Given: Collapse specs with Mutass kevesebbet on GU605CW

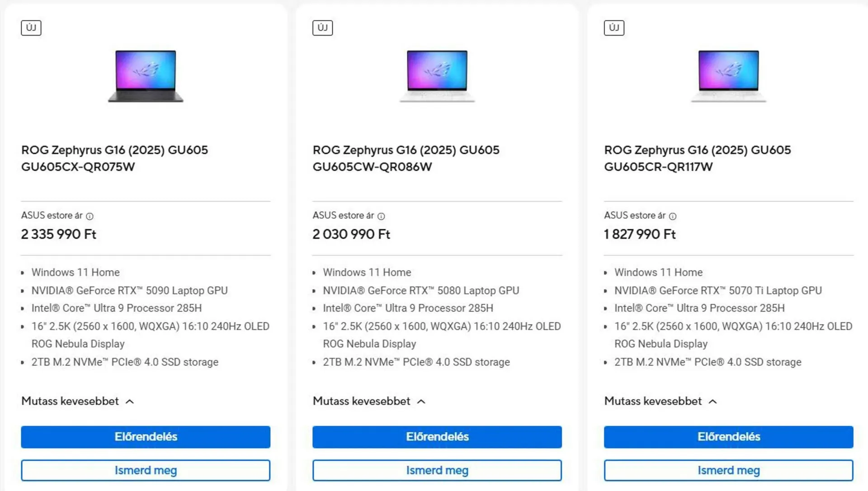Looking at the screenshot, I should pyautogui.click(x=369, y=401).
